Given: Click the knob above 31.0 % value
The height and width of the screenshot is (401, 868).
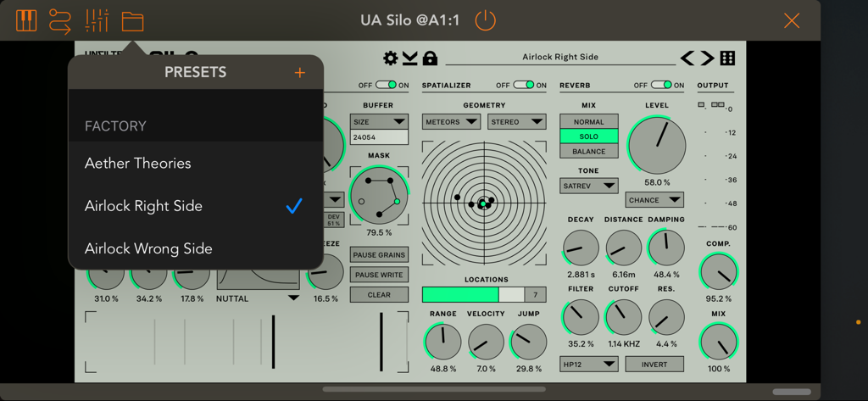Looking at the screenshot, I should (x=106, y=280).
